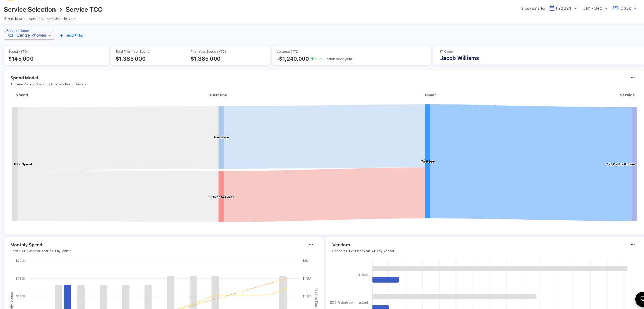Select the Outside Services cost pool node

[221, 197]
